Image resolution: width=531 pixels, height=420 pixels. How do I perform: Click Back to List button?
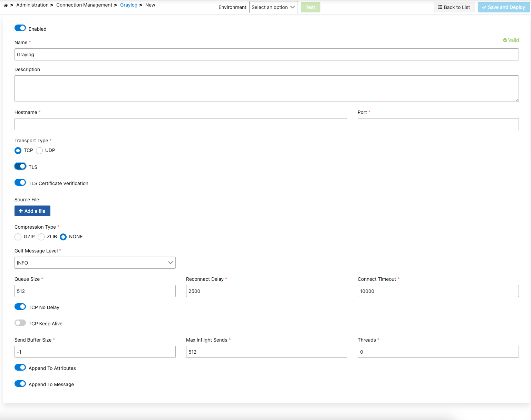pos(454,7)
